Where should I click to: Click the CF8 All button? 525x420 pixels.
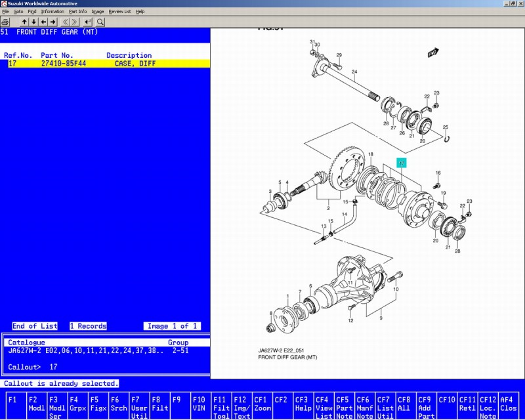[406, 406]
